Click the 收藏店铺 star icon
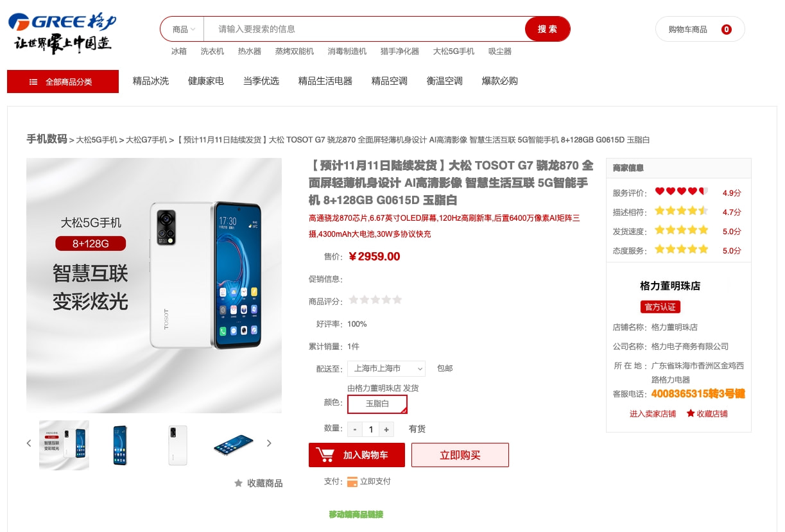 pos(691,413)
